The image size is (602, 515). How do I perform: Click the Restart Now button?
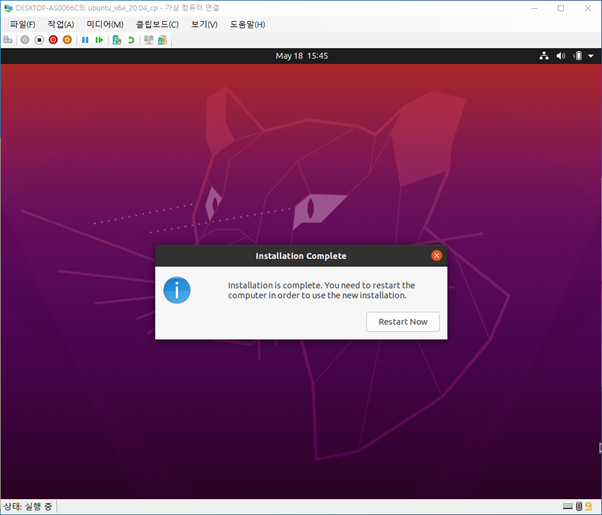403,322
